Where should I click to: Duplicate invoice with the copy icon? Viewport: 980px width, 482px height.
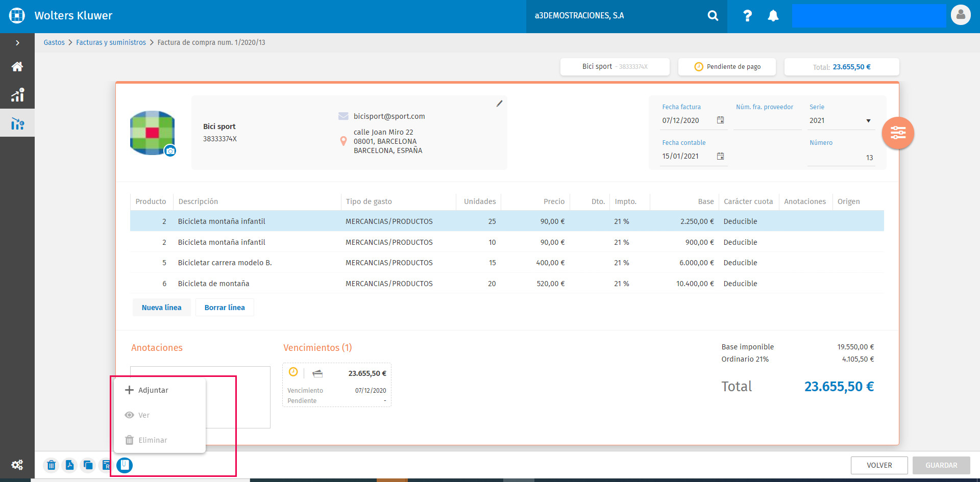[x=88, y=465]
